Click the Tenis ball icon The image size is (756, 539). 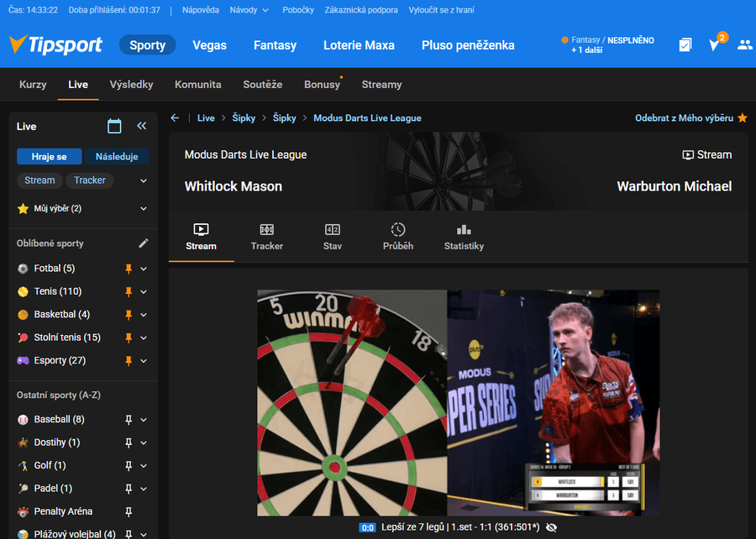click(23, 292)
